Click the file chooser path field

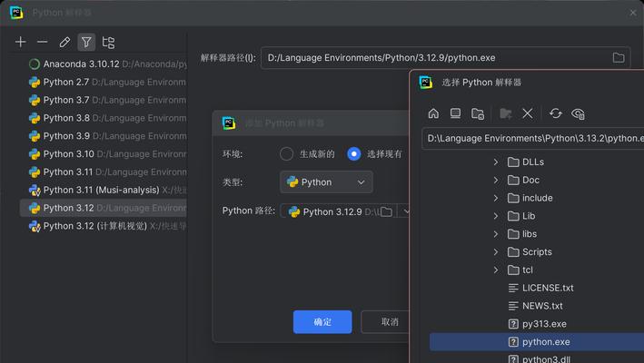(533, 139)
